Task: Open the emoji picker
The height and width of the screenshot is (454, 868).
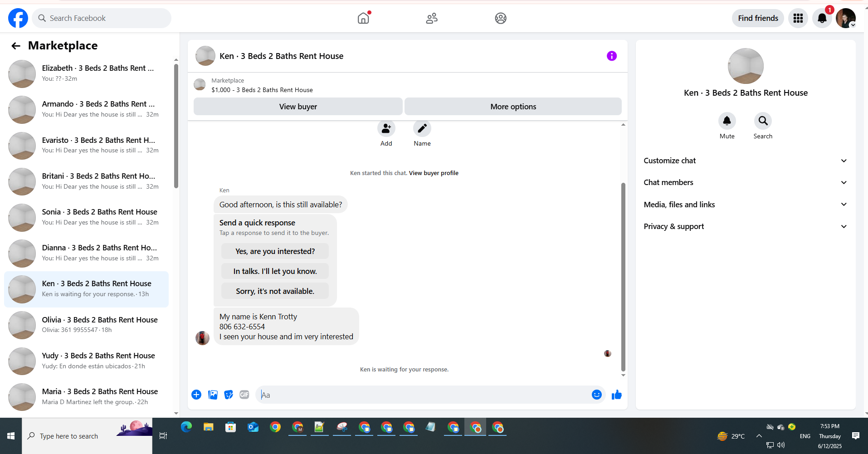Action: click(597, 395)
